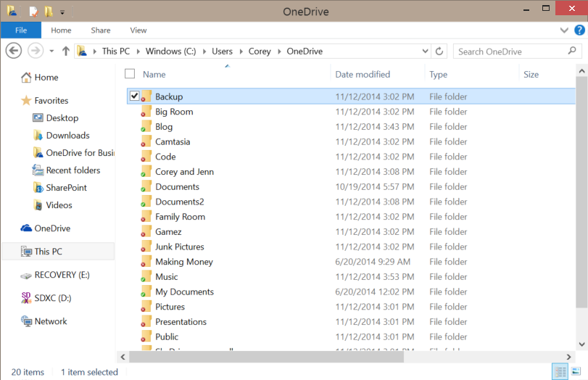The image size is (588, 380).
Task: Click the horizontal scrollbar thumb
Action: pos(266,357)
